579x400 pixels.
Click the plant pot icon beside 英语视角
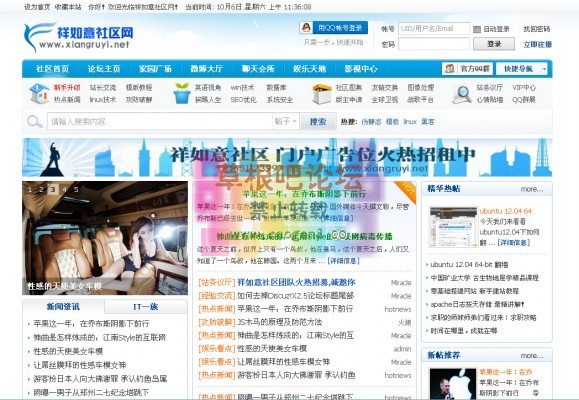pos(182,93)
